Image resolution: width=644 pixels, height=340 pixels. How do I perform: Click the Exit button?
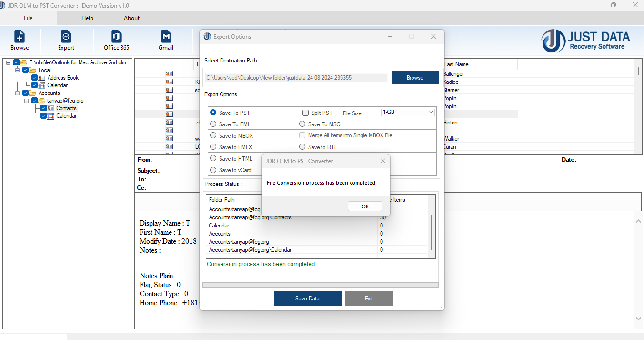(x=369, y=299)
